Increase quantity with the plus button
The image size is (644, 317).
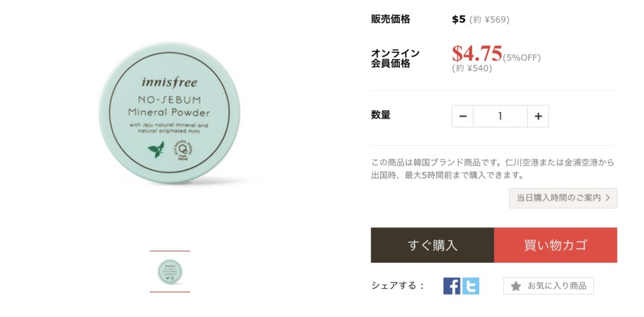pyautogui.click(x=538, y=117)
